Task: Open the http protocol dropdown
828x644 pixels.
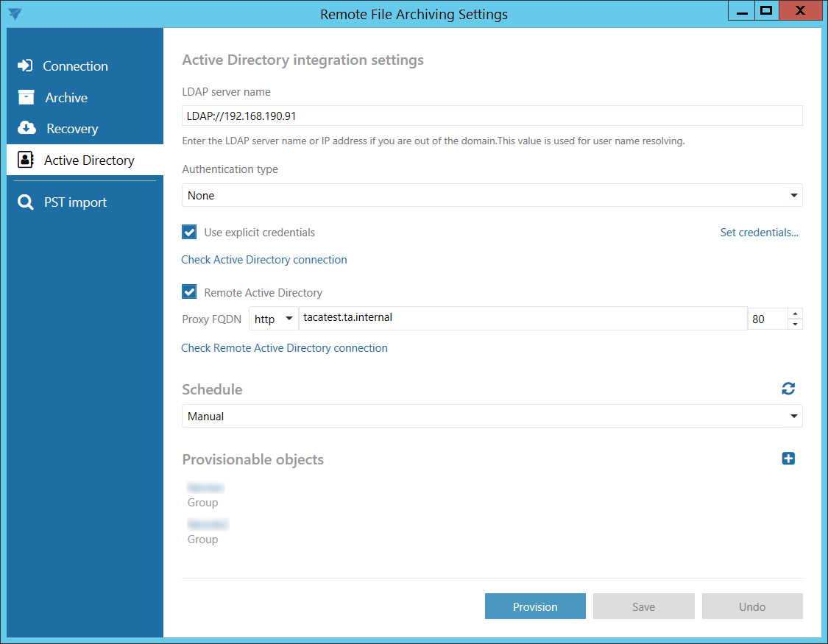Action: point(273,319)
